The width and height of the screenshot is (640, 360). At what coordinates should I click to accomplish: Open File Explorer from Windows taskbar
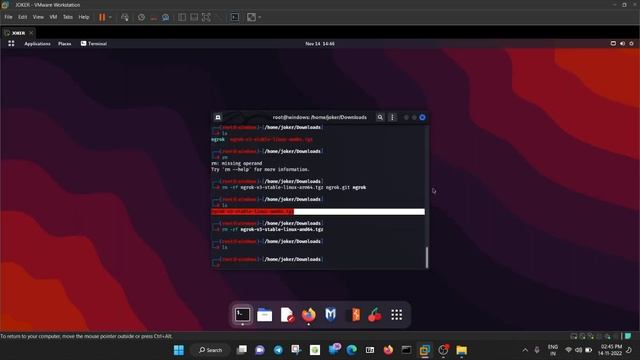(462, 350)
